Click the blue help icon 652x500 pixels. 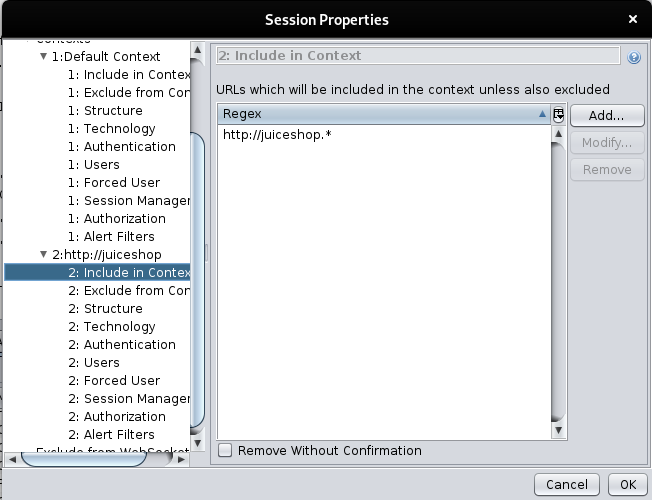[634, 57]
